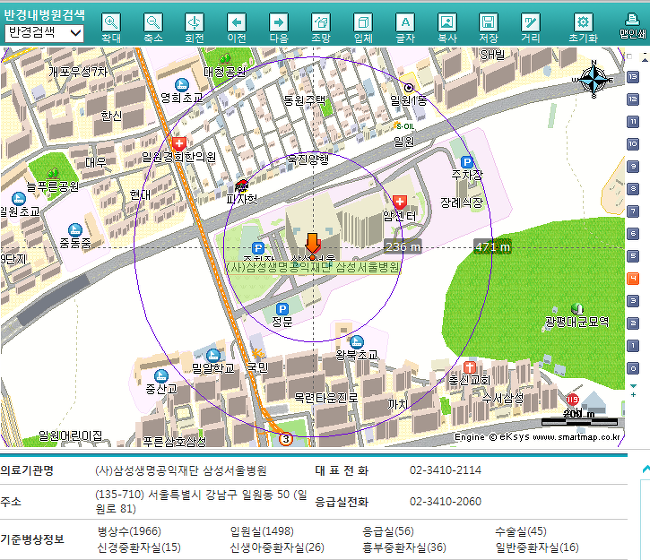This screenshot has height=560, width=650.
Task: Activate the 조망 (view) tool
Action: [321, 23]
